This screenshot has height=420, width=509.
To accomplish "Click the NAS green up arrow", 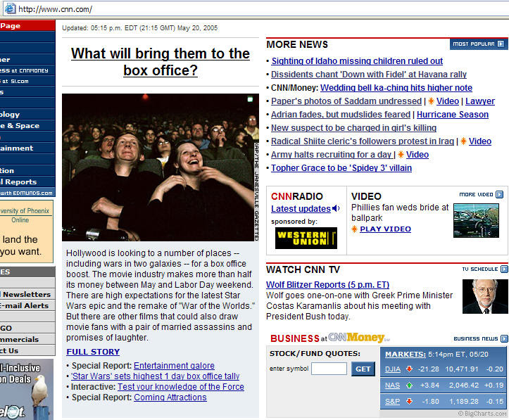I will (x=409, y=386).
